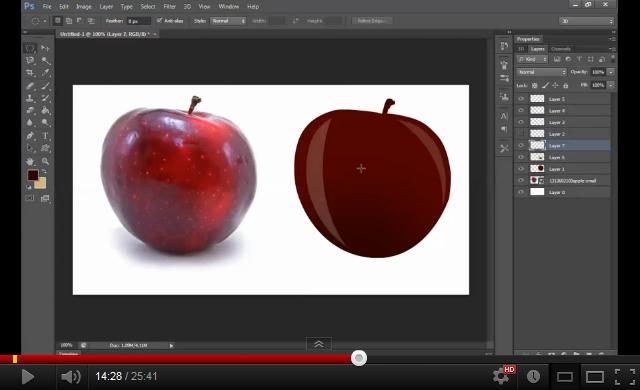The width and height of the screenshot is (640, 390).
Task: Select the Dodge tool
Action: [x=45, y=123]
